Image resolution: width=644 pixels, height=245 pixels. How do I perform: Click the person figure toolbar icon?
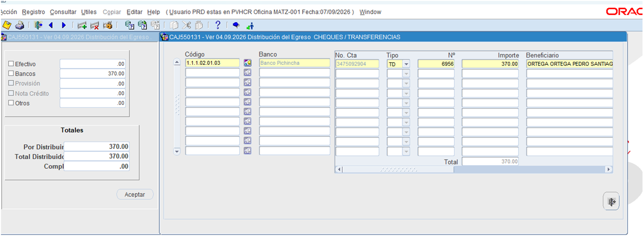tap(250, 25)
